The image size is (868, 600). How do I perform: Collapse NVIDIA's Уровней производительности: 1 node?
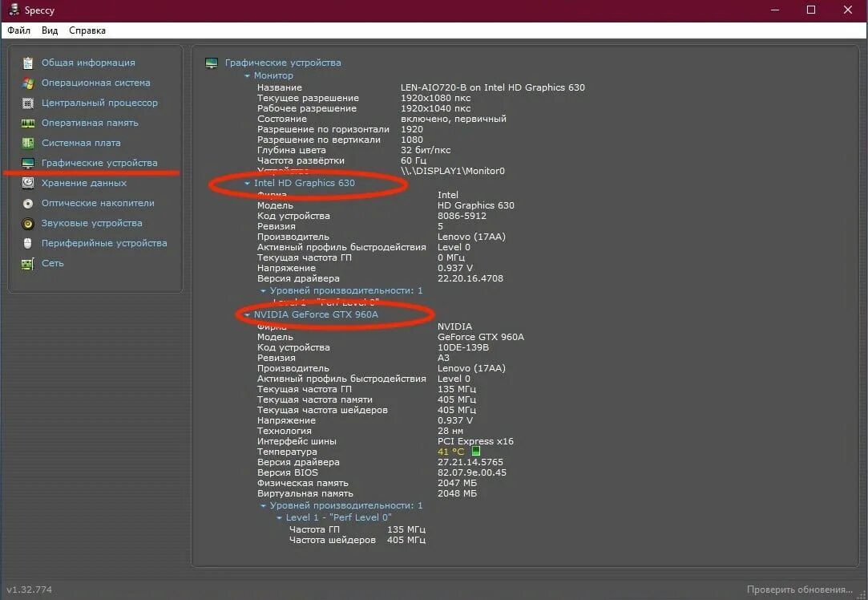pos(263,506)
